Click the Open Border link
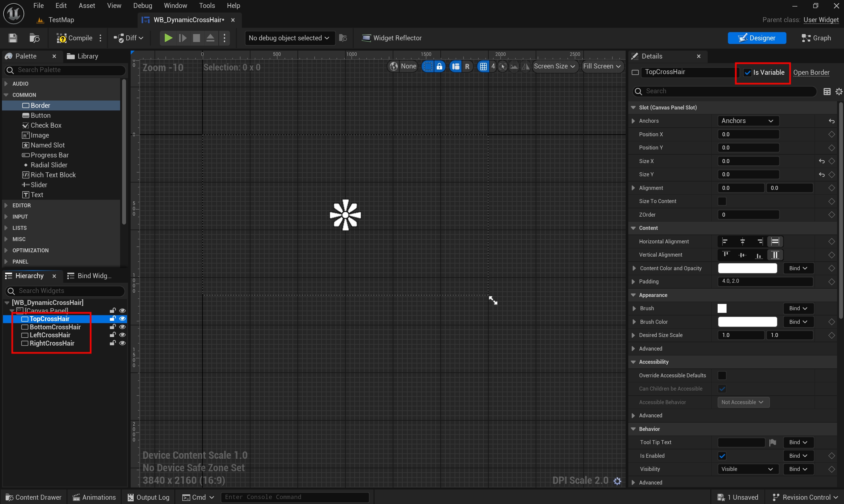 coord(811,73)
